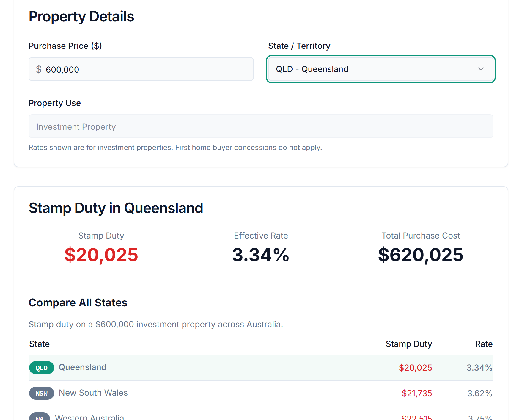Click the chevron on State/Territory selector
Image resolution: width=522 pixels, height=420 pixels.
(481, 69)
